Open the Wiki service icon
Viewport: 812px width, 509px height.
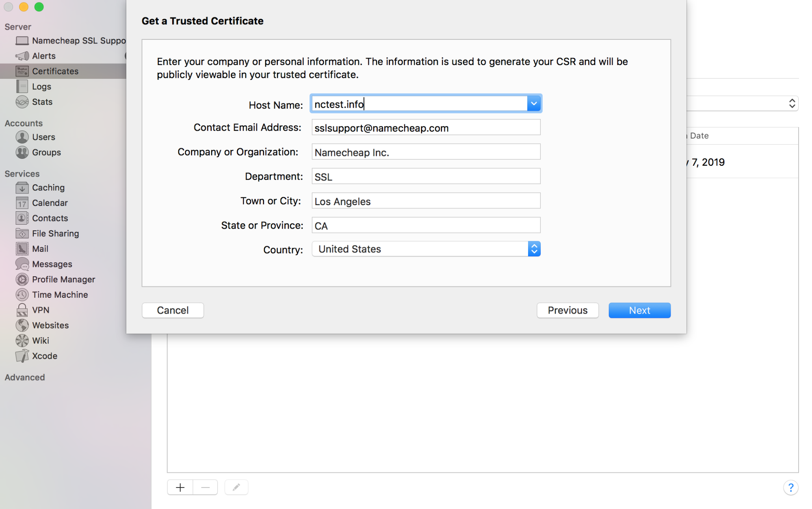tap(22, 340)
